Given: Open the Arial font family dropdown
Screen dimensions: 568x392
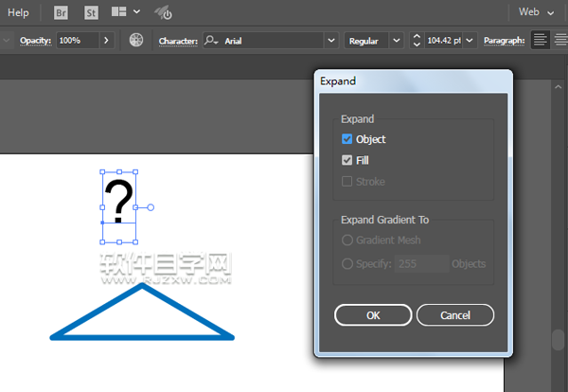Looking at the screenshot, I should point(330,41).
